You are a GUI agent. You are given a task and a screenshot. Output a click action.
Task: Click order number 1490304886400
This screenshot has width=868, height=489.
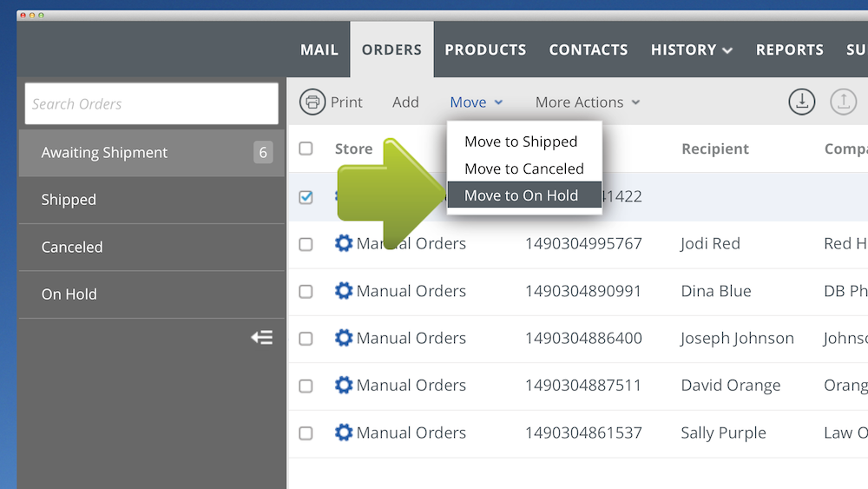click(x=583, y=338)
